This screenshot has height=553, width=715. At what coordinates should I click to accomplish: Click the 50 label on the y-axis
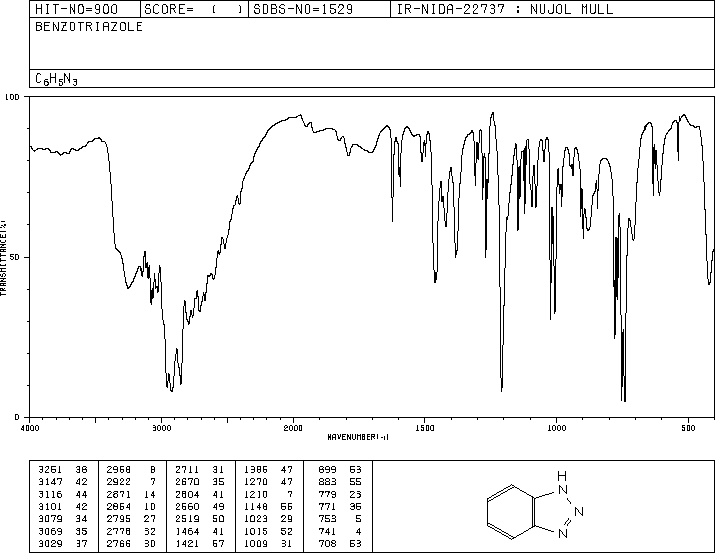15,257
